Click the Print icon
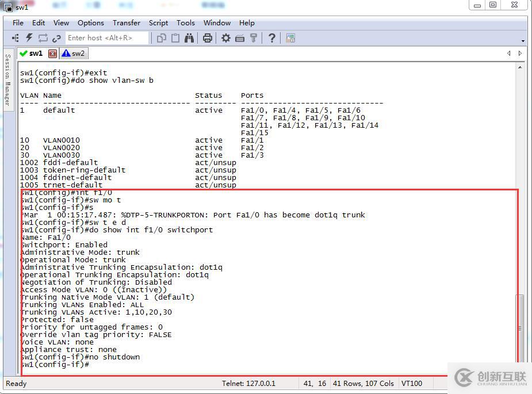Image resolution: width=532 pixels, height=394 pixels. click(207, 38)
